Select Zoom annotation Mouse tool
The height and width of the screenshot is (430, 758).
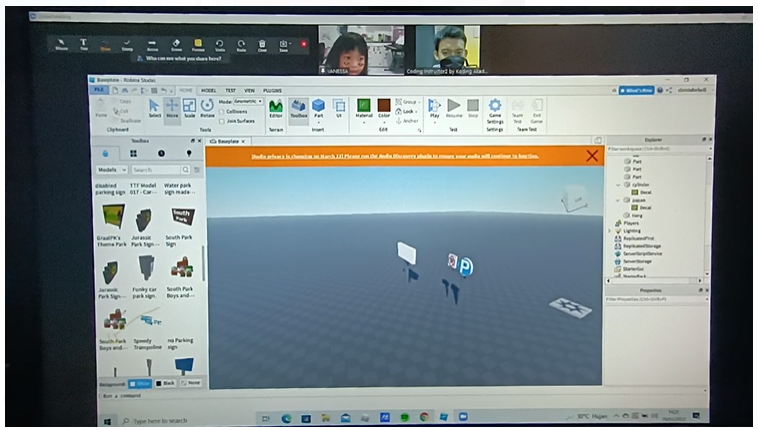click(61, 45)
